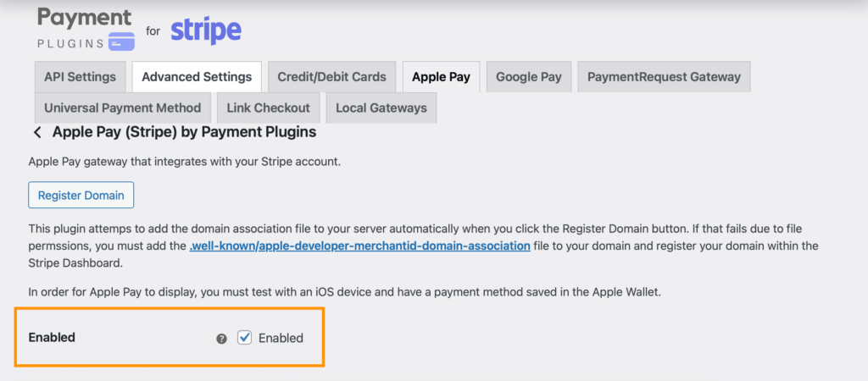Click the bold 'Enabled' setting label

tap(52, 337)
